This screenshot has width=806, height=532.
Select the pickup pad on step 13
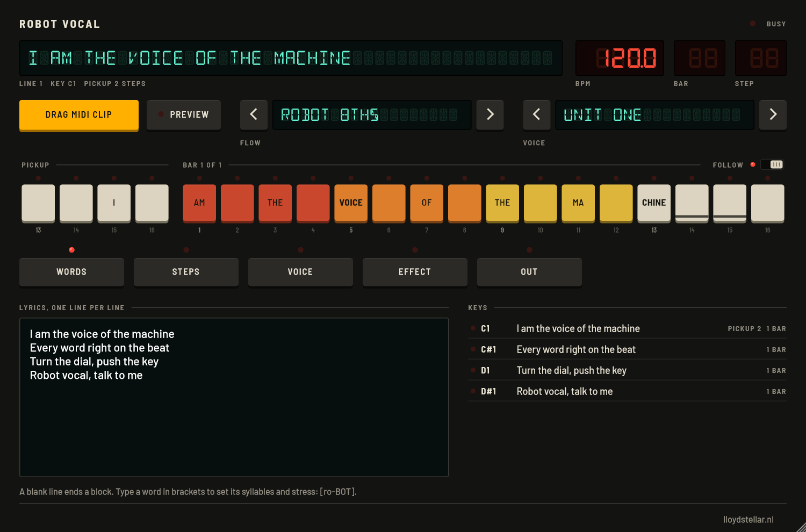38,203
